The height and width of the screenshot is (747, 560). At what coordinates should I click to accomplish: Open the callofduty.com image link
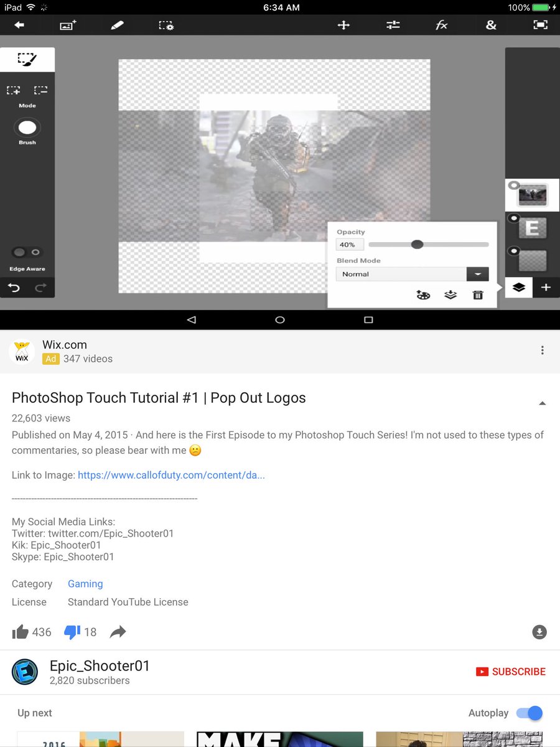click(x=171, y=475)
